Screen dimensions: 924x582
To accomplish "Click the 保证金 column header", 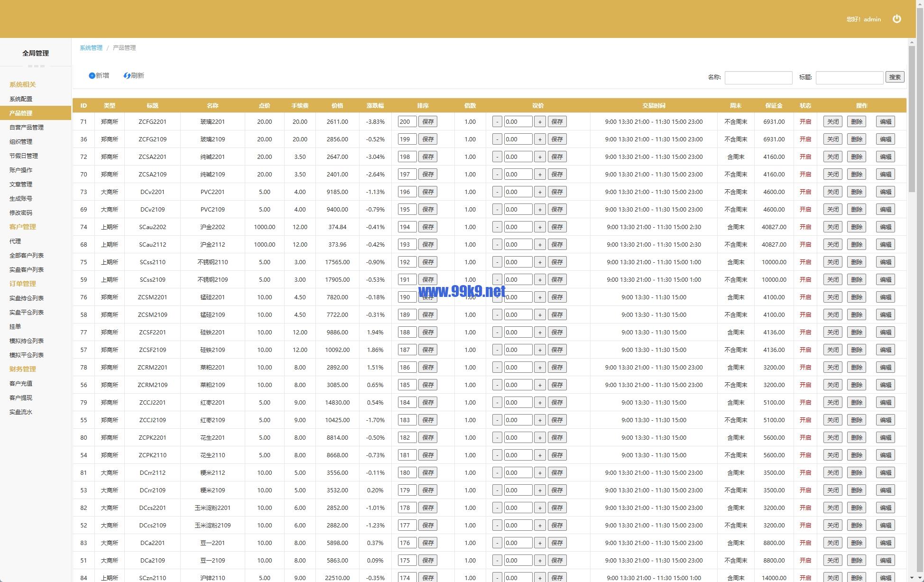I will (x=774, y=105).
